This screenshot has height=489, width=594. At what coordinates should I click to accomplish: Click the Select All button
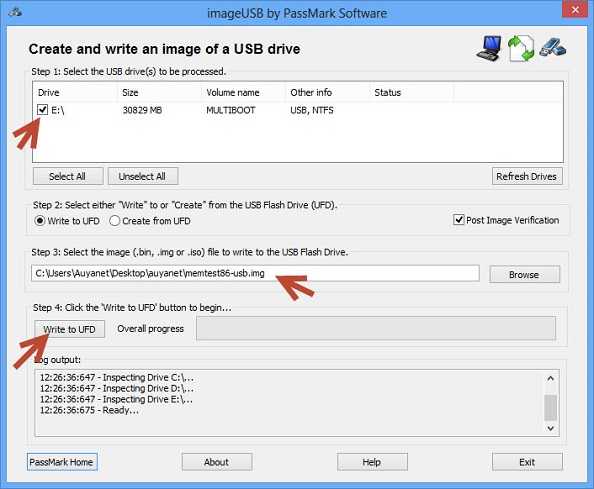click(68, 176)
